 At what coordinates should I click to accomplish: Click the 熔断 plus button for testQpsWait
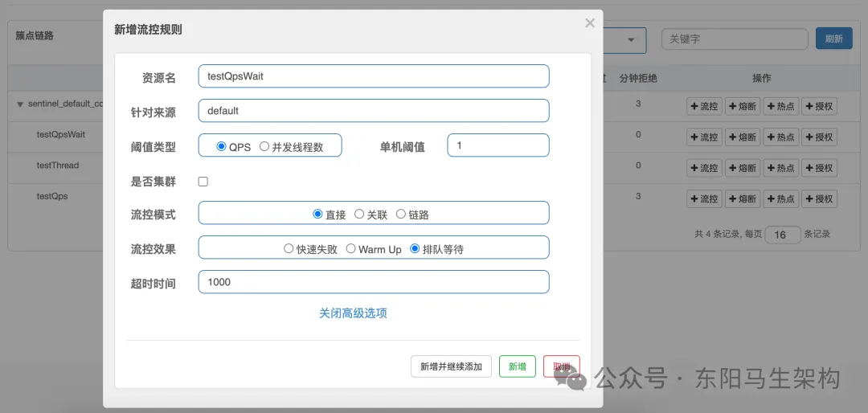(743, 137)
